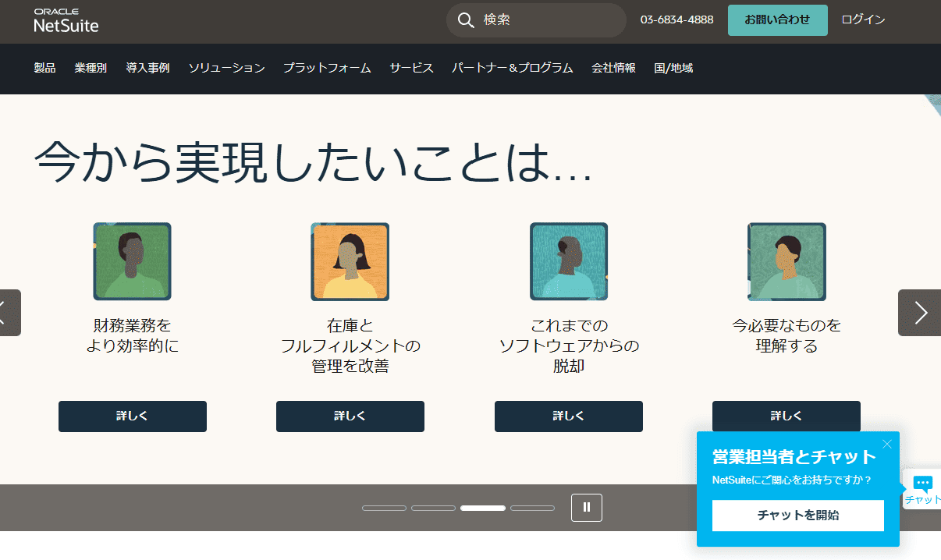Open the ソリューション menu
This screenshot has height=560, width=941.
pyautogui.click(x=226, y=68)
